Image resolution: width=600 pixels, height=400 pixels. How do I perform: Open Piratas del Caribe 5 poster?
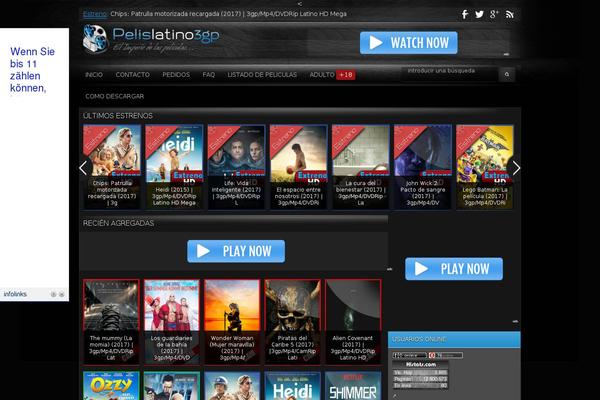[x=293, y=322]
